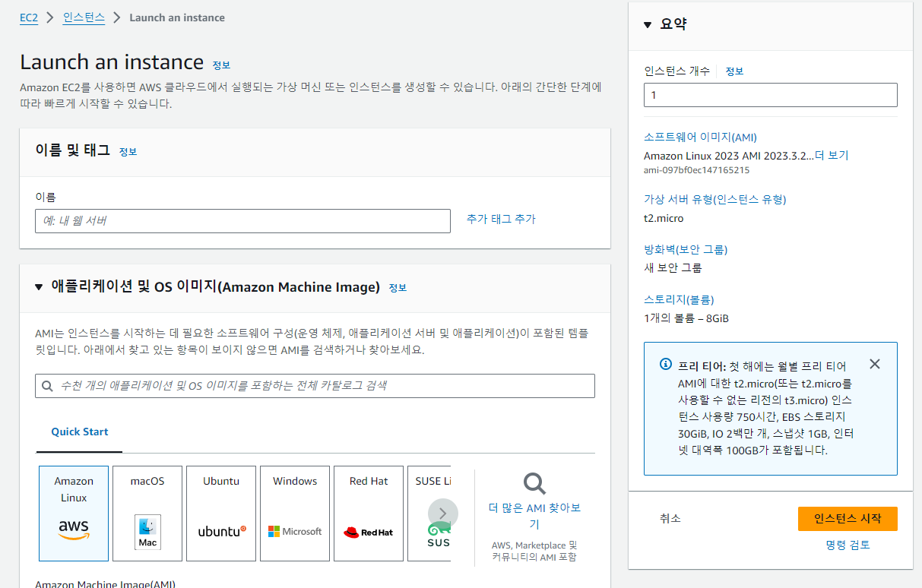
Task: Open 정보 link beside Amazon Machine Image heading
Action: [398, 288]
